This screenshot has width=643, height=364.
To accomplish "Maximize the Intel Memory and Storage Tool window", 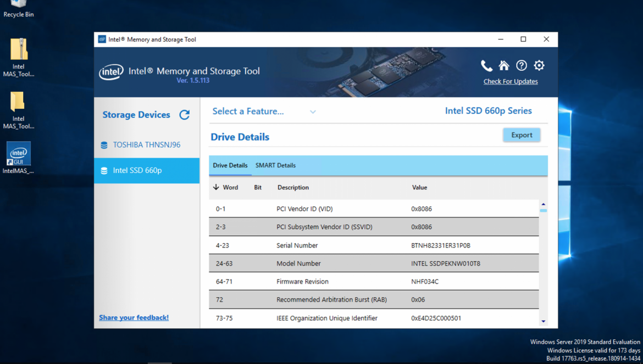I will point(523,40).
